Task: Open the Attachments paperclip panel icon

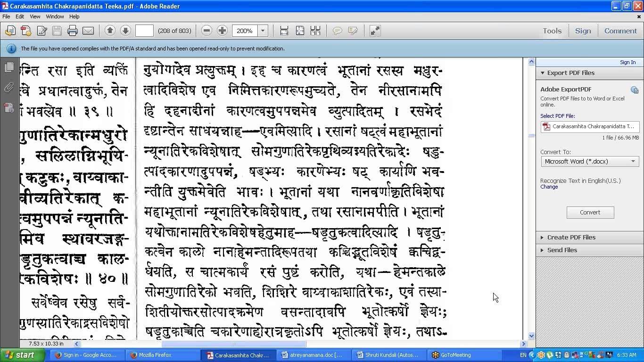Action: [x=9, y=88]
